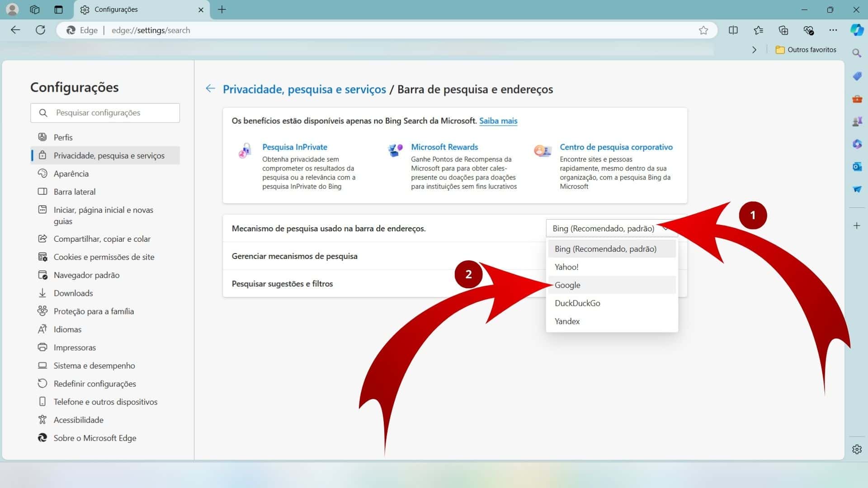
Task: Click Privacidade, pesquisa e serviços breadcrumb link
Action: click(x=304, y=89)
